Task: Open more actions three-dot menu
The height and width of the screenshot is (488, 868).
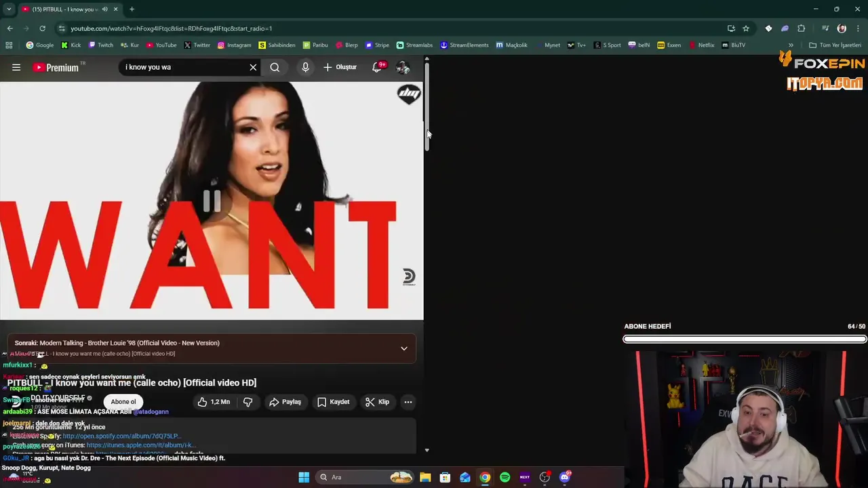Action: [408, 402]
